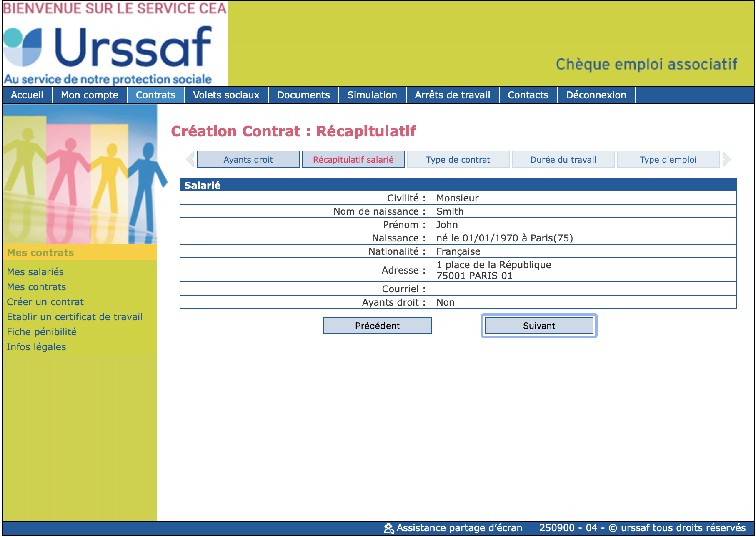Image resolution: width=756 pixels, height=537 pixels.
Task: Click the Urssaf logo image
Action: pyautogui.click(x=115, y=47)
